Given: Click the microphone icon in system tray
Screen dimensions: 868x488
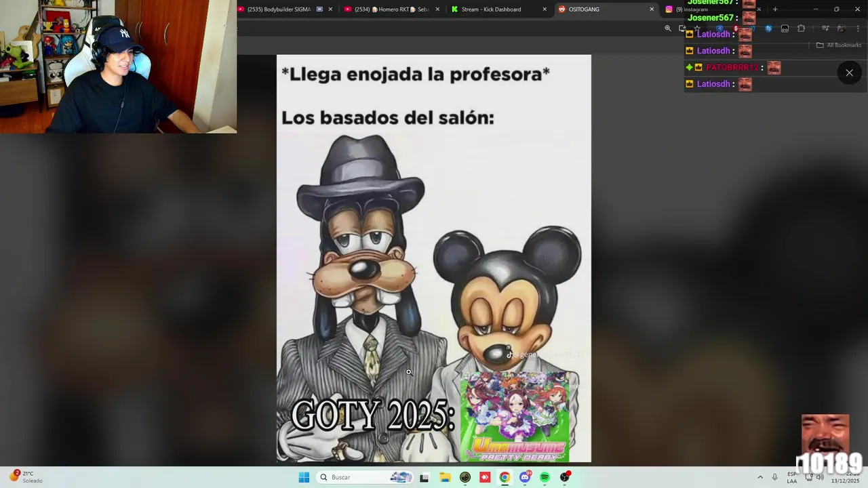Looking at the screenshot, I should pyautogui.click(x=775, y=477).
